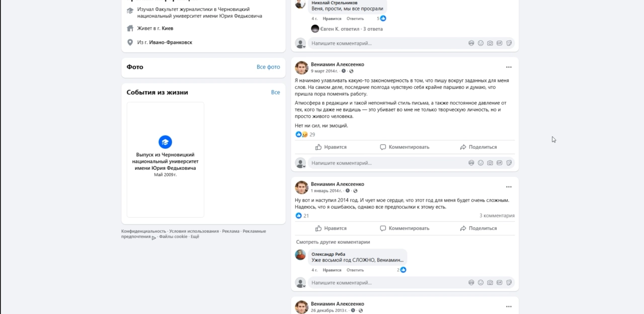Click Смотреть другие комментарии link
This screenshot has width=644, height=314.
pos(333,242)
